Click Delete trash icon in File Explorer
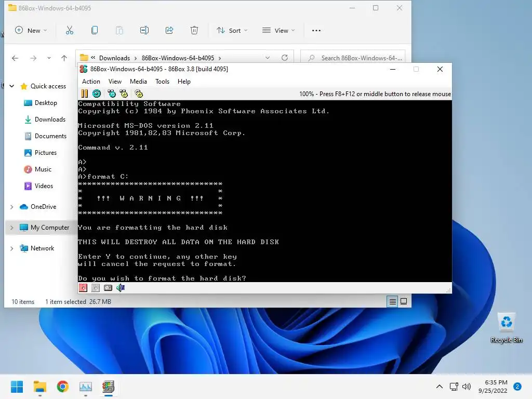The width and height of the screenshot is (532, 399). pyautogui.click(x=194, y=30)
